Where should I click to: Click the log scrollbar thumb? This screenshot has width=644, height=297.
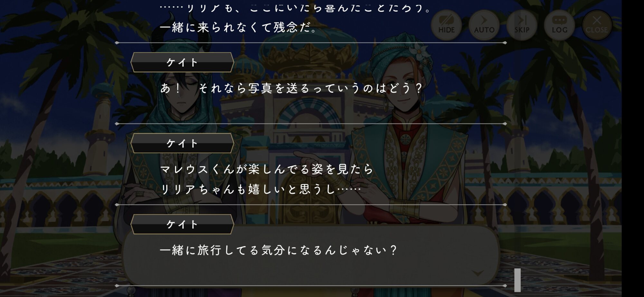(517, 280)
